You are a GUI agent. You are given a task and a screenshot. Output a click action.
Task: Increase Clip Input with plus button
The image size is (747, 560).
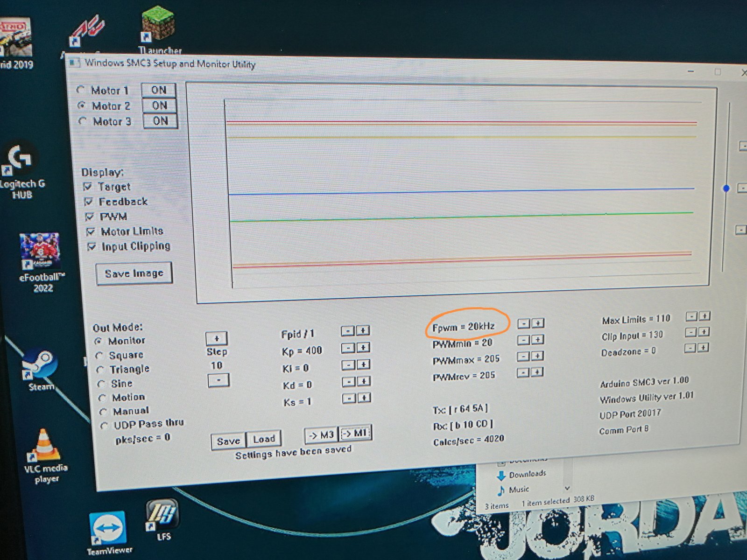(704, 332)
